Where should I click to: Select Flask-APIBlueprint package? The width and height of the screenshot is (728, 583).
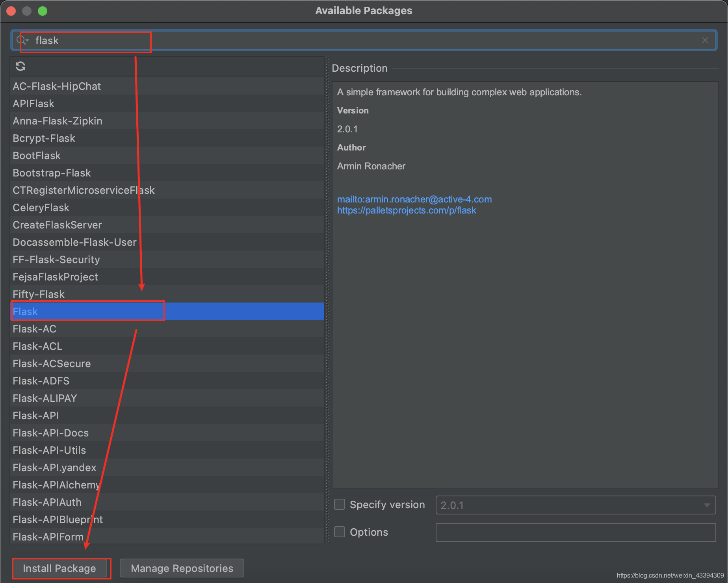coord(167,519)
